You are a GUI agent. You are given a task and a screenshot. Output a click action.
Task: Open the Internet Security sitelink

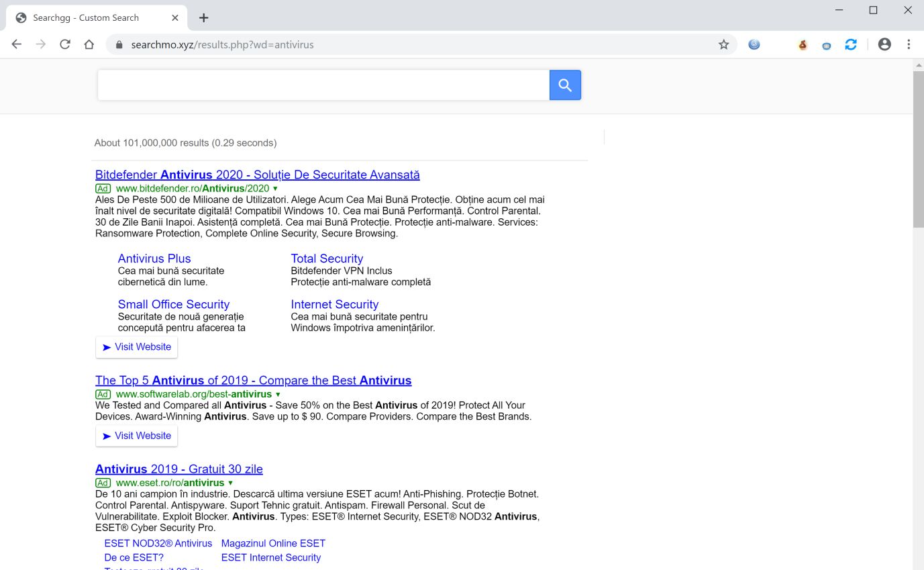point(335,304)
